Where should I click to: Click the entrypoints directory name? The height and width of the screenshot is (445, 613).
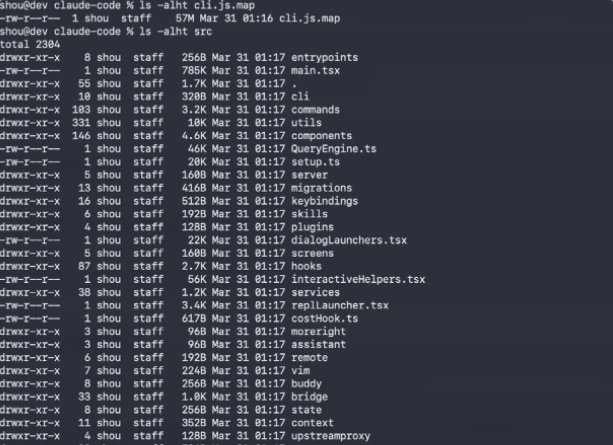[324, 58]
